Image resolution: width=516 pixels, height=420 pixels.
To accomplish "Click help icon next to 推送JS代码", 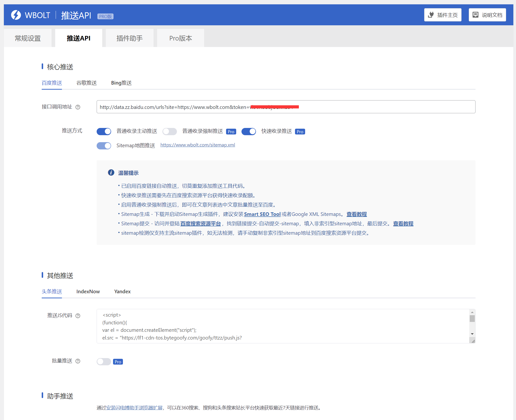I will pyautogui.click(x=78, y=316).
